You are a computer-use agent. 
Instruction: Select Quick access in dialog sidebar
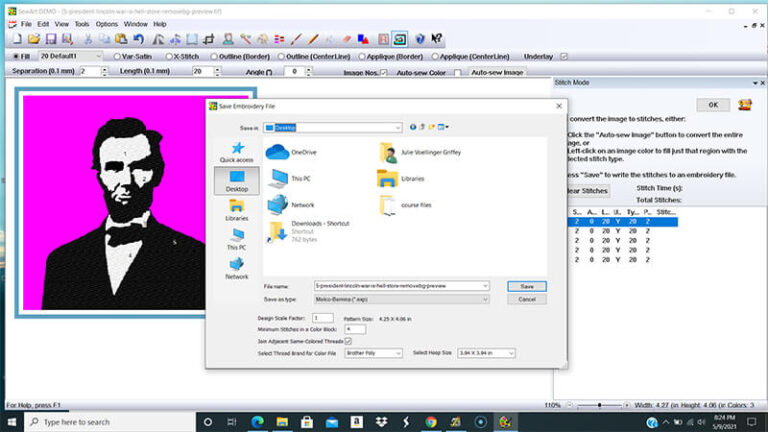(237, 152)
